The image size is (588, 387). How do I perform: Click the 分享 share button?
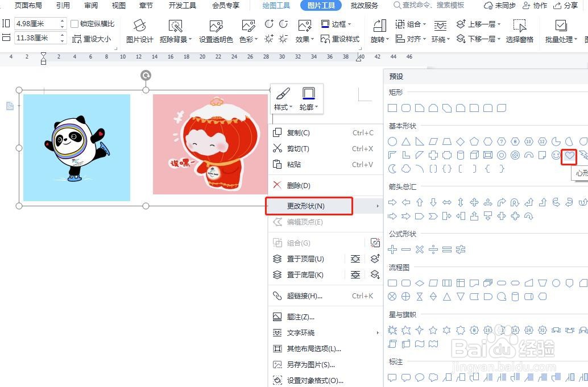(566, 6)
